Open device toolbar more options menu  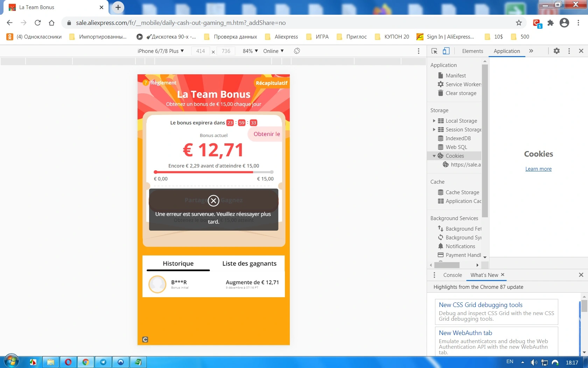pyautogui.click(x=419, y=51)
